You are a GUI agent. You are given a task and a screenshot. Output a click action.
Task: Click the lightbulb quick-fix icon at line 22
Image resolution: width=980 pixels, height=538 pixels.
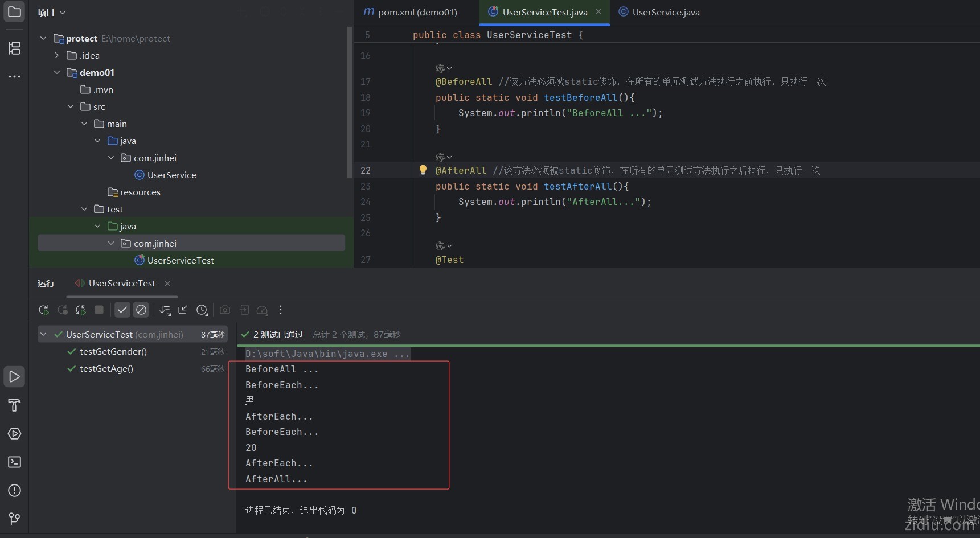tap(423, 170)
